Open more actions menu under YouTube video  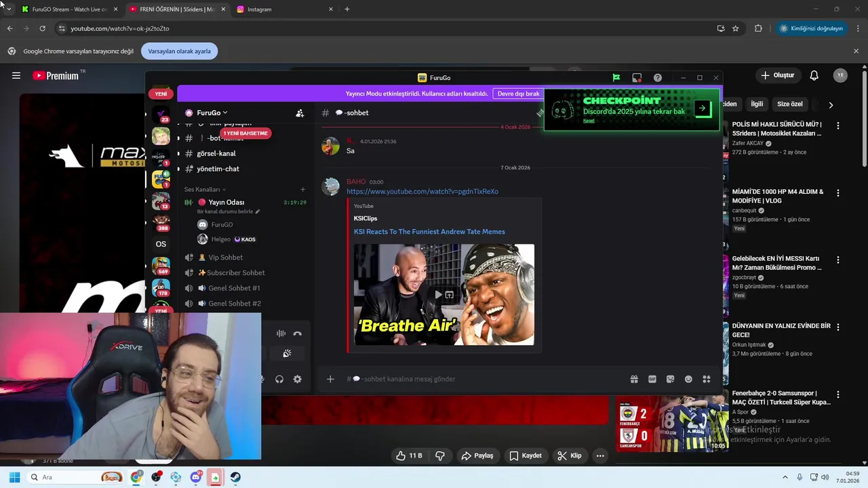click(600, 455)
